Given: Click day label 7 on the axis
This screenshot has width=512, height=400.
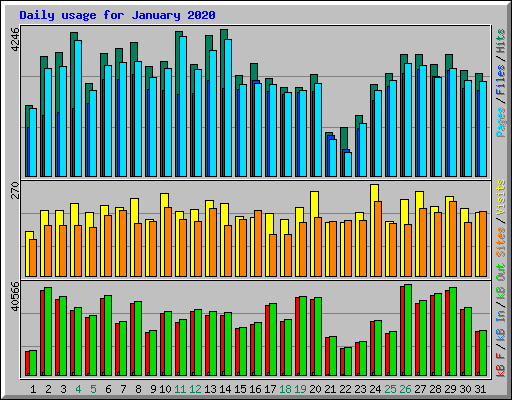Looking at the screenshot, I should pyautogui.click(x=123, y=389).
